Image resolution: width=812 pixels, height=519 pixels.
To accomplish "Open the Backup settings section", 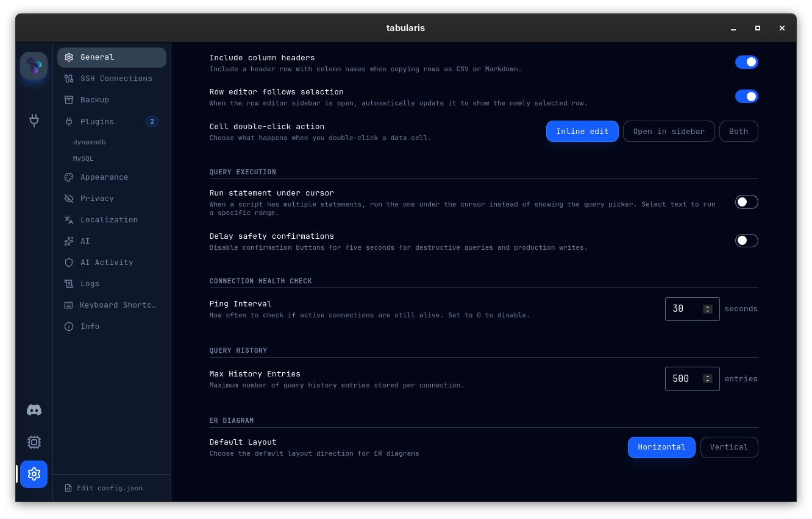I will point(112,100).
